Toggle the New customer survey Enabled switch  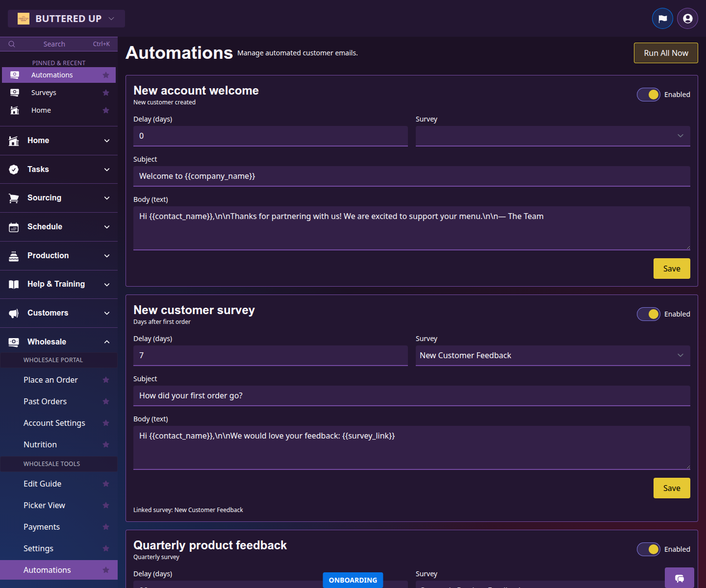(x=649, y=314)
